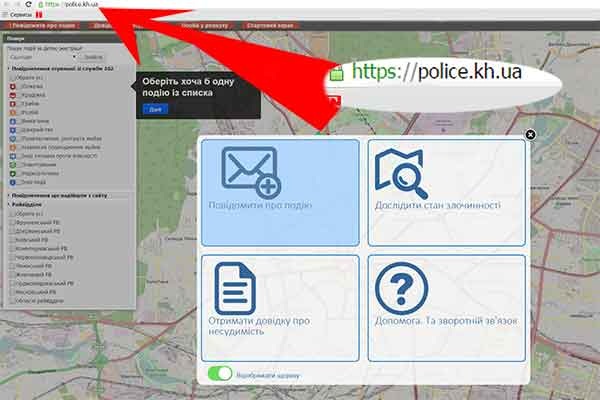The image size is (600, 400).
Task: Toggle the green 'Відображати одразу' switch
Action: tap(220, 374)
